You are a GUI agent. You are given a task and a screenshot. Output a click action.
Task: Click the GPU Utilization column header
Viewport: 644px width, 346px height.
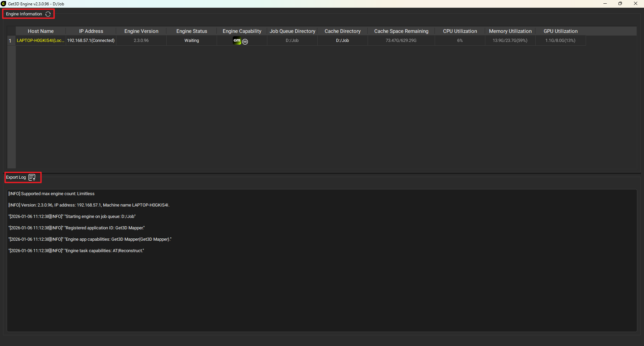[x=560, y=31]
